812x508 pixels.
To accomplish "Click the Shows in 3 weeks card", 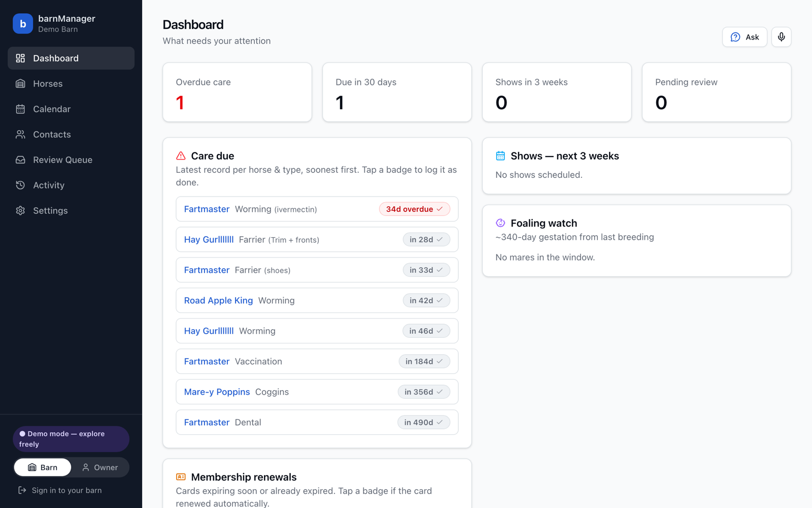I will tap(557, 92).
